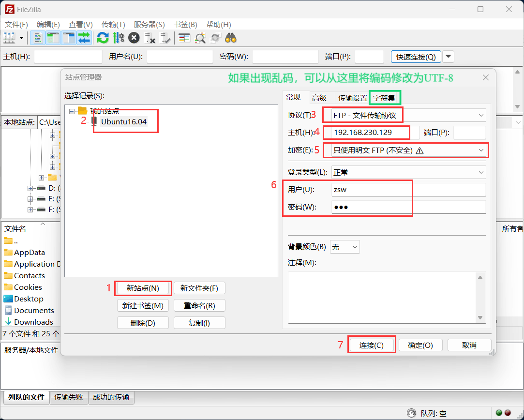Expand the E: drive node

click(30, 199)
